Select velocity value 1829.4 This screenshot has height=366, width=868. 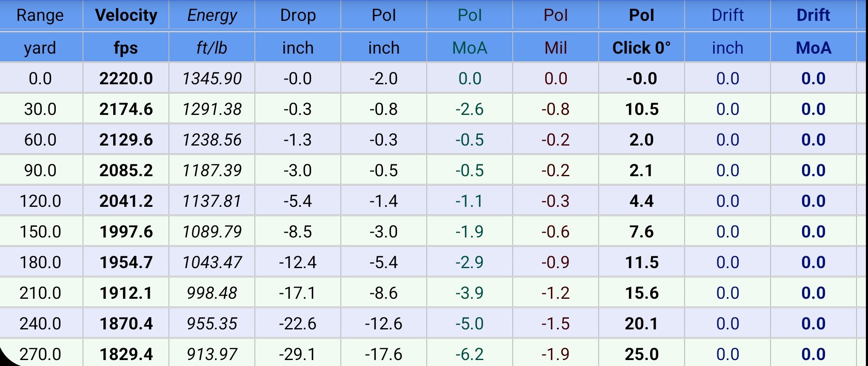126,354
